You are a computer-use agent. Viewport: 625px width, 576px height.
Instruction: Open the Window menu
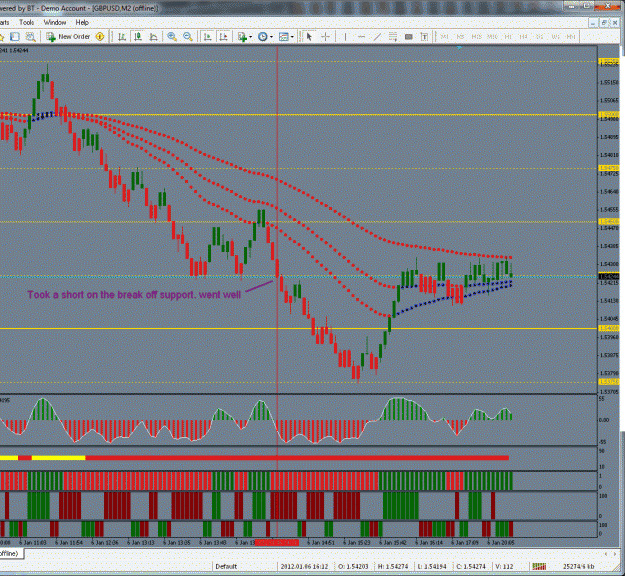55,22
